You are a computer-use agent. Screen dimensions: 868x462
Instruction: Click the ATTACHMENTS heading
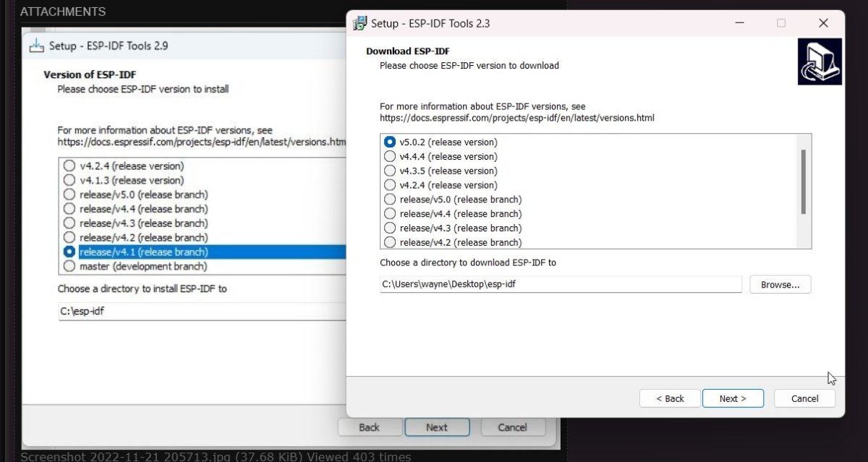click(x=63, y=12)
